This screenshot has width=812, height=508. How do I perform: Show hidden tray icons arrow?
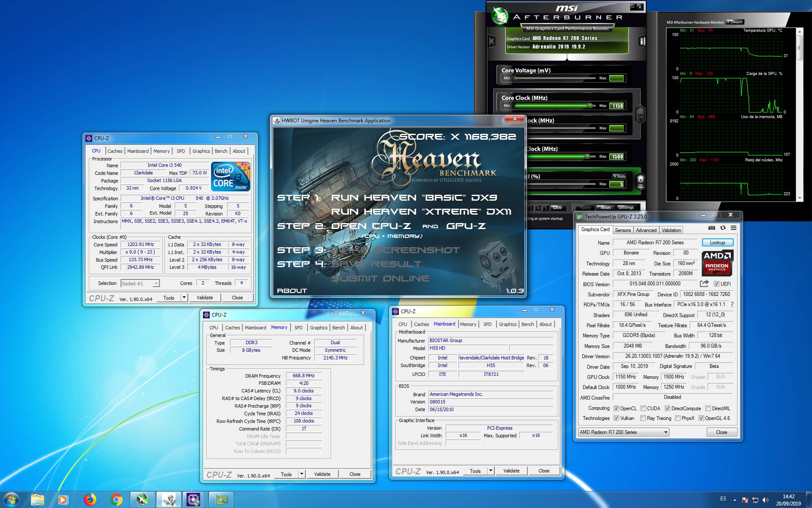coord(735,500)
